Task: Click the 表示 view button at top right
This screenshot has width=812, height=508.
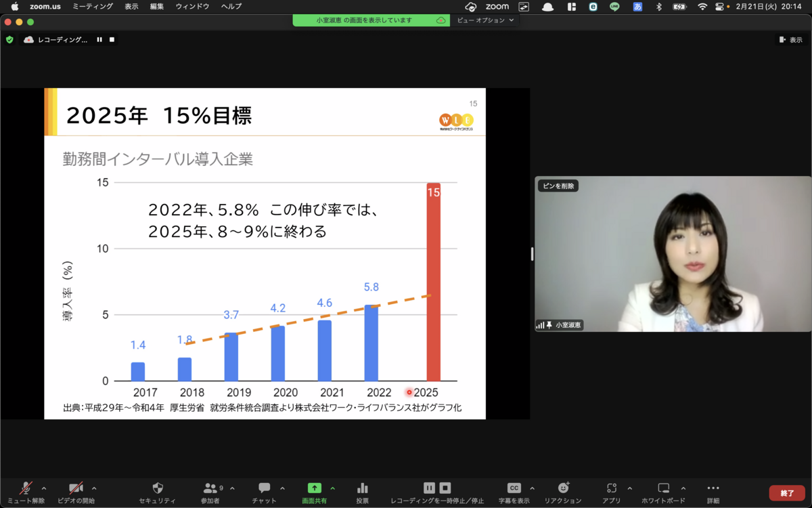Action: coord(790,40)
